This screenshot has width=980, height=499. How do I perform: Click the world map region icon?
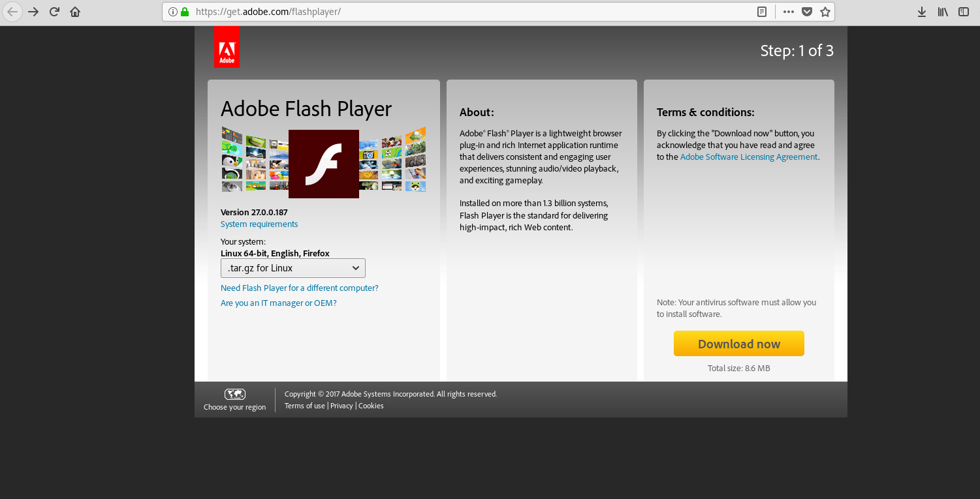235,394
